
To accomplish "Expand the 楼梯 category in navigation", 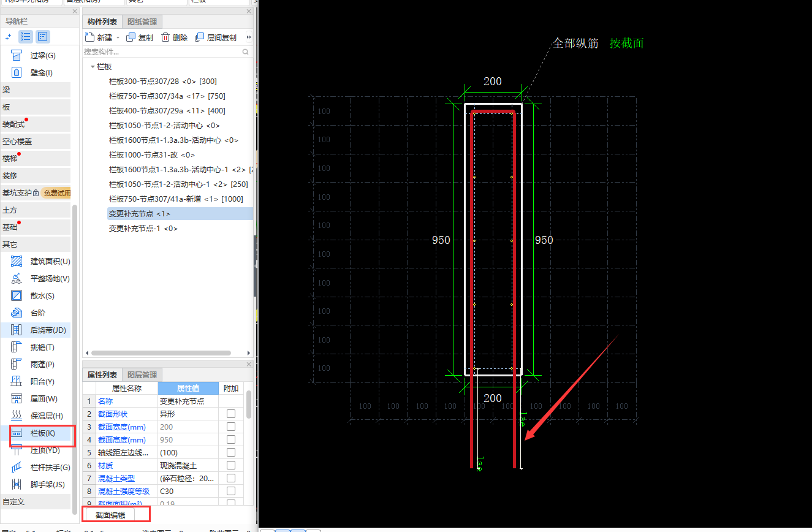I will (36, 159).
